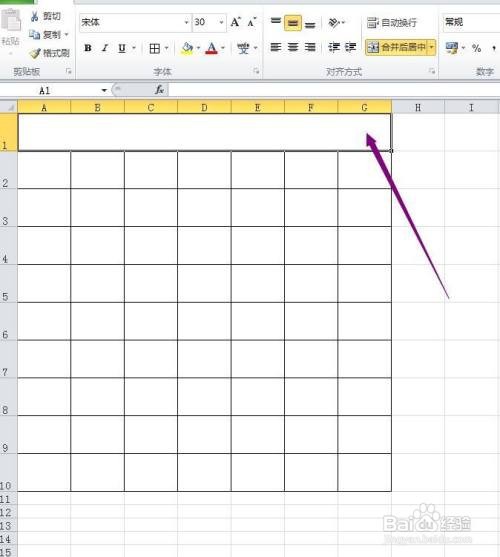Toggle center text horizontally
The width and height of the screenshot is (500, 557).
point(293,47)
